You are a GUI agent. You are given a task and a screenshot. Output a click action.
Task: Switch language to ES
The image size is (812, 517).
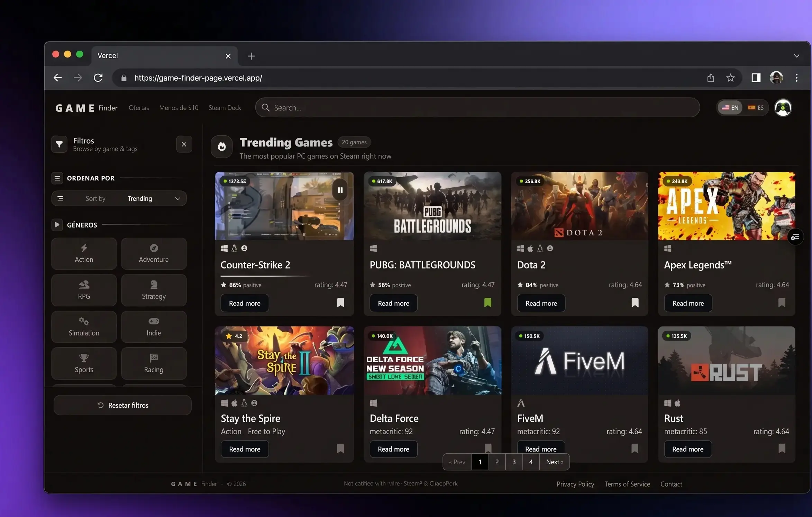[756, 108]
